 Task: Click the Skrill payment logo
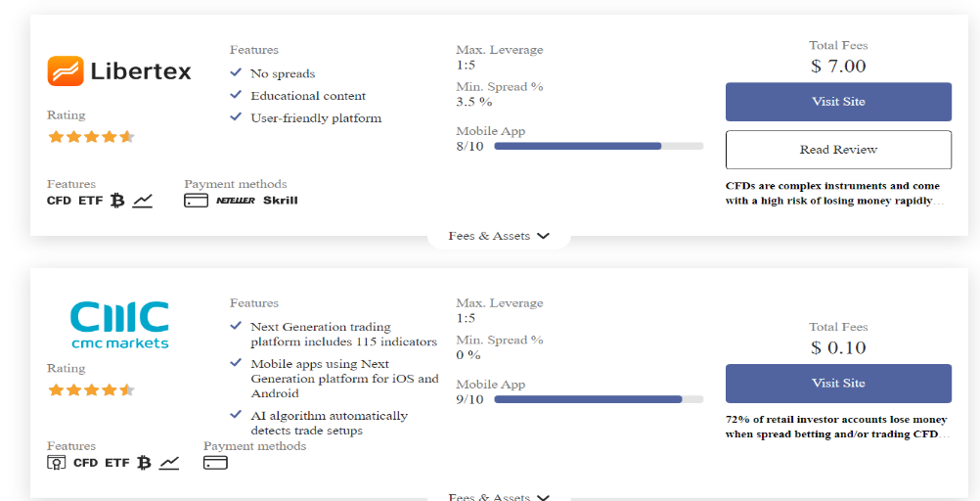pos(280,201)
